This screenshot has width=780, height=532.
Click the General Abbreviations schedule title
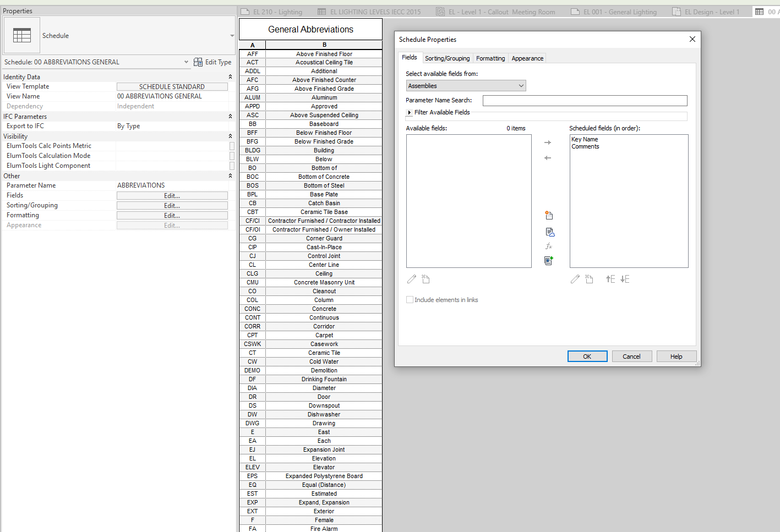[x=310, y=30]
